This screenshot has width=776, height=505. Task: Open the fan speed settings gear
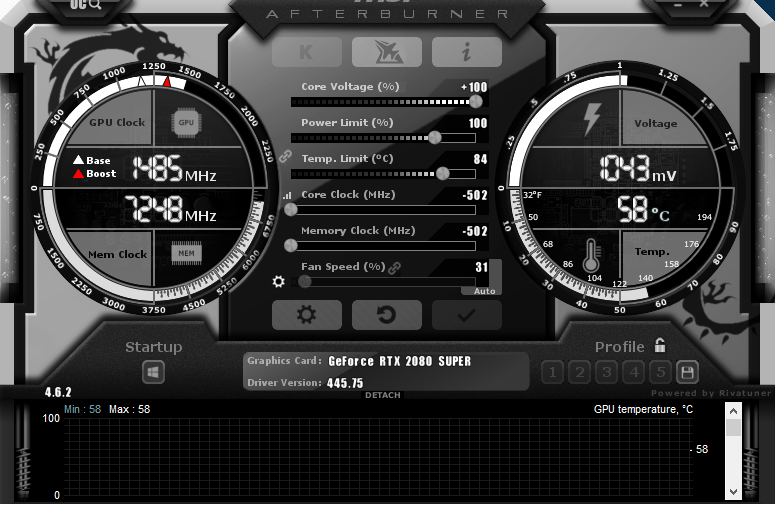(279, 282)
